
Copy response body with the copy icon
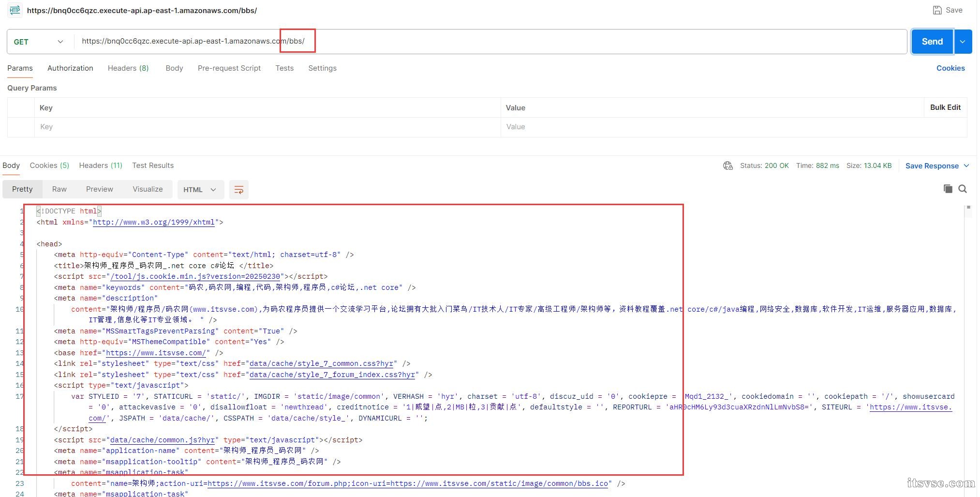click(948, 189)
